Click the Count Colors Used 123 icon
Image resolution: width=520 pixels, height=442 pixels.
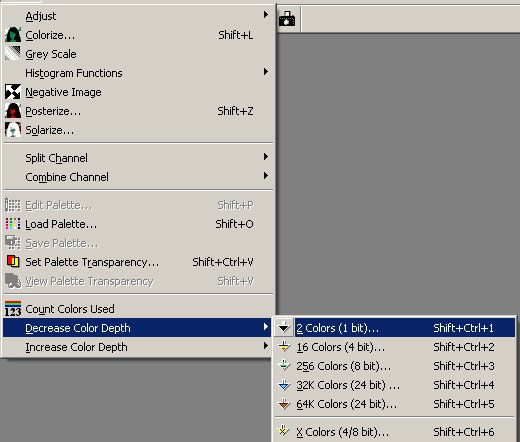[13, 309]
